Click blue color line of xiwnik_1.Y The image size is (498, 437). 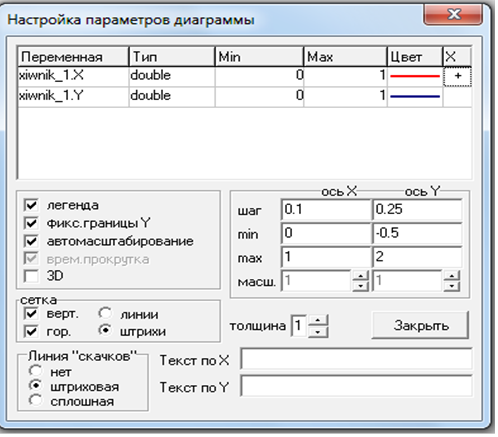point(415,97)
